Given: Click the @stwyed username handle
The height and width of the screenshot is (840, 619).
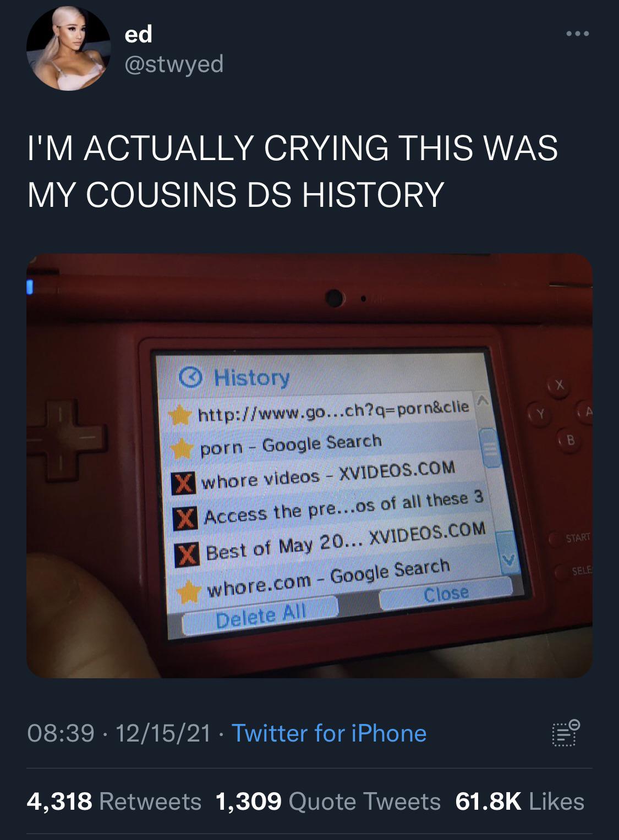Looking at the screenshot, I should tap(174, 64).
